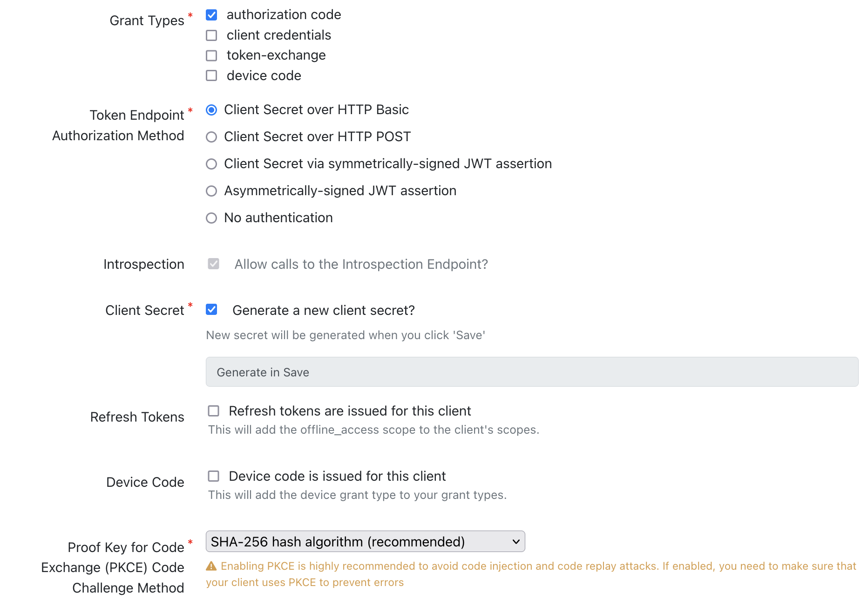Click the PKCE warning triangle icon
The height and width of the screenshot is (600, 868).
pyautogui.click(x=211, y=566)
